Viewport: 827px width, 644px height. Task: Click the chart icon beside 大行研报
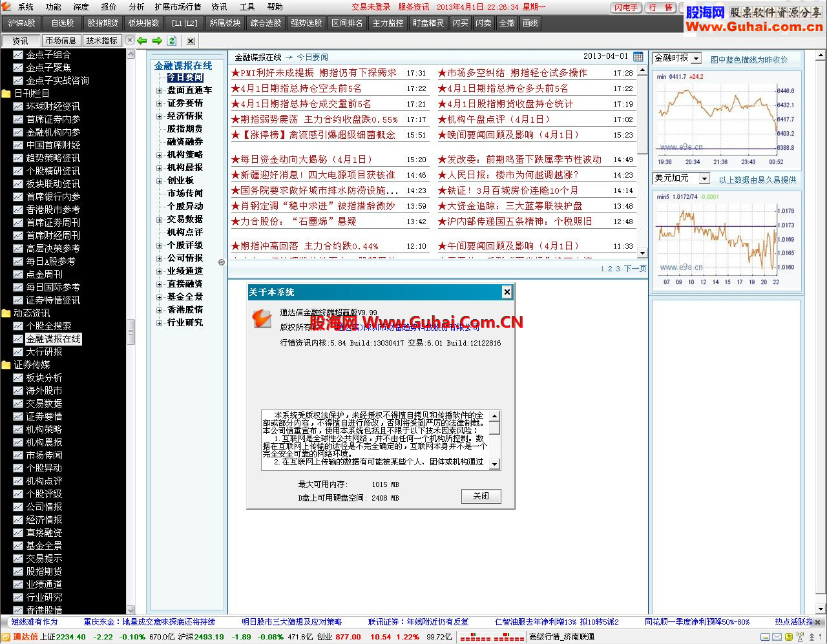18,351
